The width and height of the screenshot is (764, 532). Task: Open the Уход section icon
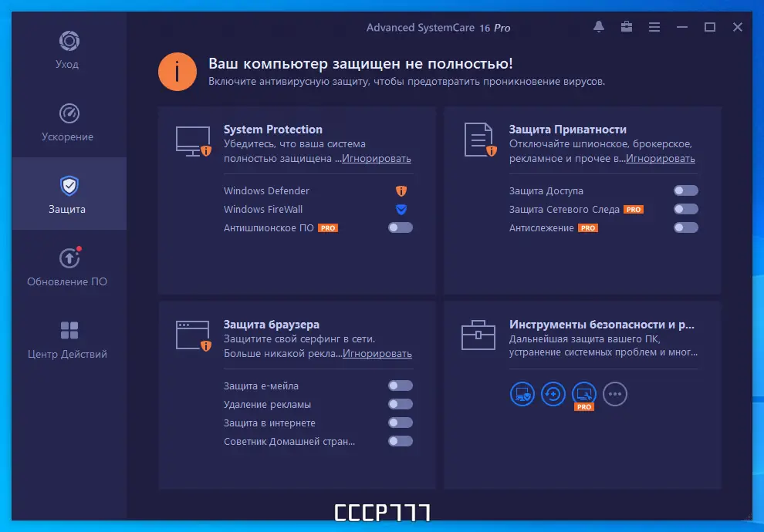69,41
